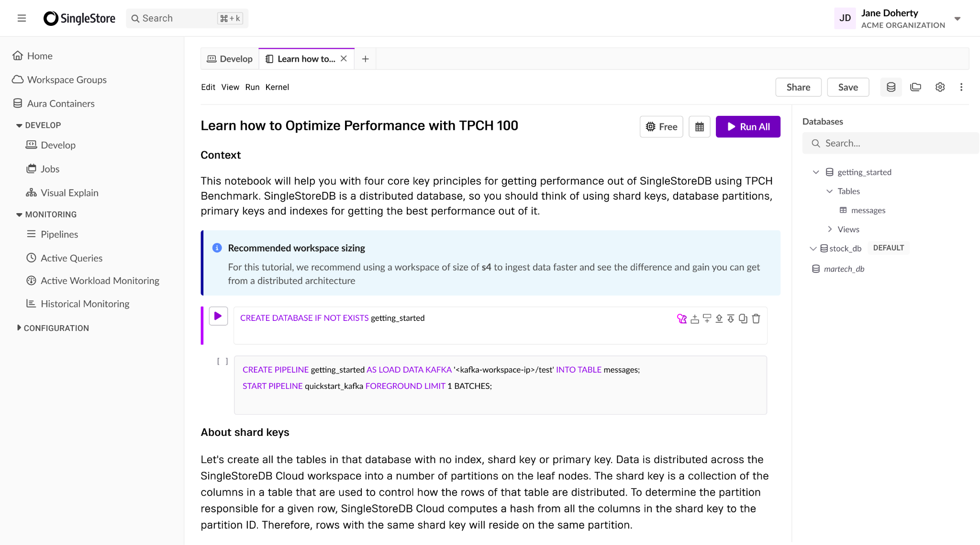Click the DEFAULT badge next to stock_db
Image resolution: width=980 pixels, height=545 pixels.
click(x=889, y=248)
